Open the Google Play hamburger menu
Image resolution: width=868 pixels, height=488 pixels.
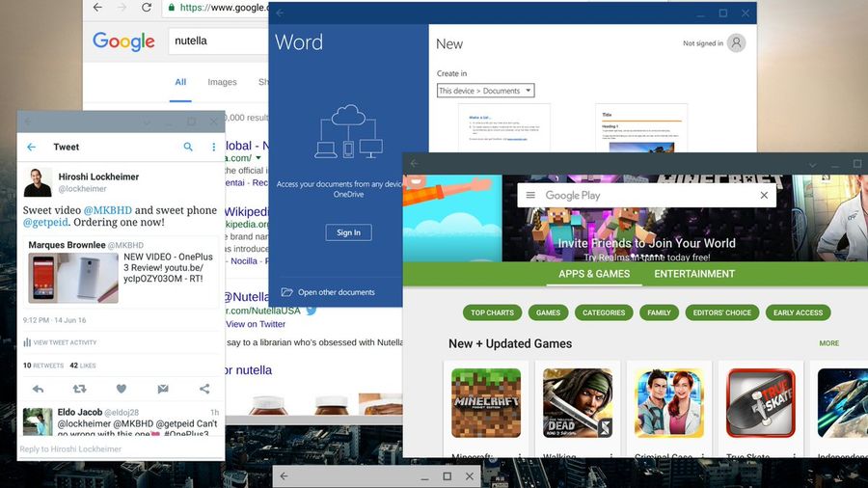tap(530, 196)
